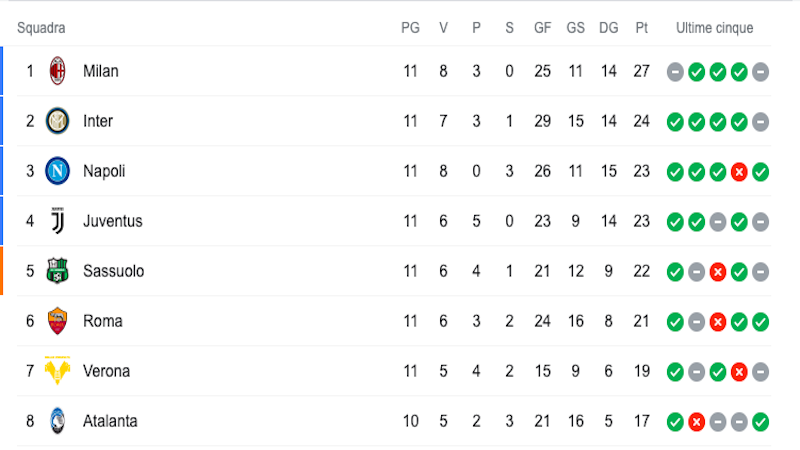Click the Milan club crest
This screenshot has height=450, width=800.
[57, 71]
